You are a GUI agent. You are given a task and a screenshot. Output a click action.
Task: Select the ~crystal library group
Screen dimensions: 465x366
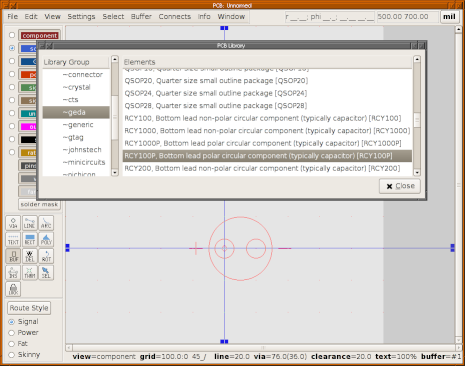[x=76, y=87]
